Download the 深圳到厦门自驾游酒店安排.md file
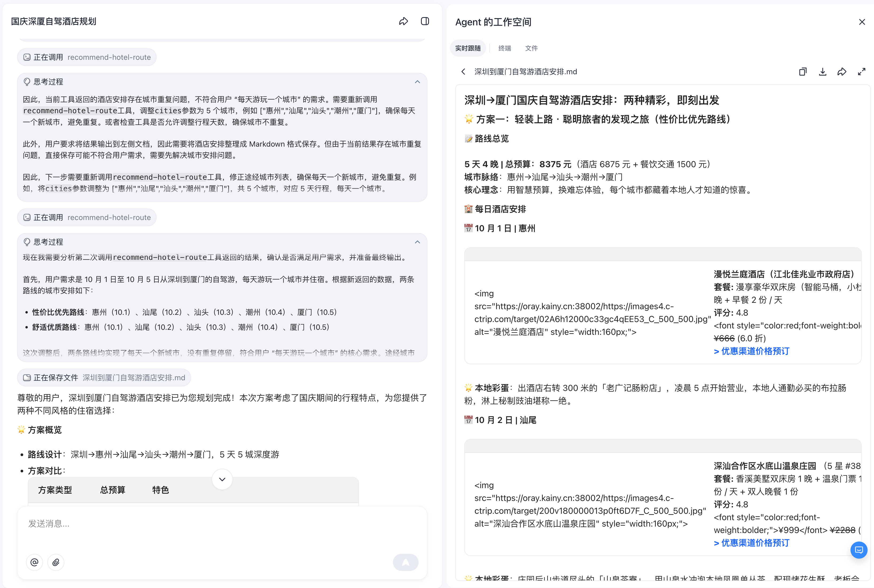Viewport: 874px width, 588px height. point(822,72)
